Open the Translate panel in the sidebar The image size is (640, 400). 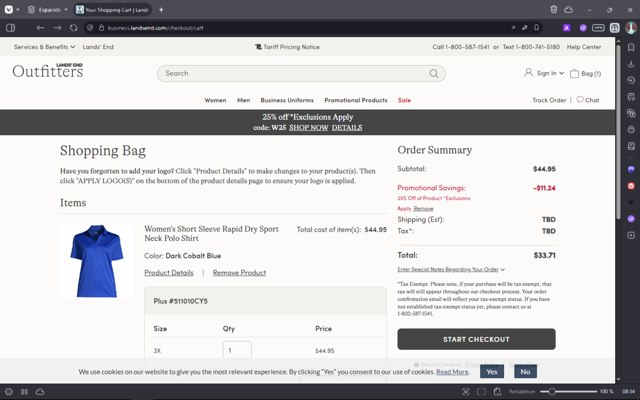click(631, 113)
